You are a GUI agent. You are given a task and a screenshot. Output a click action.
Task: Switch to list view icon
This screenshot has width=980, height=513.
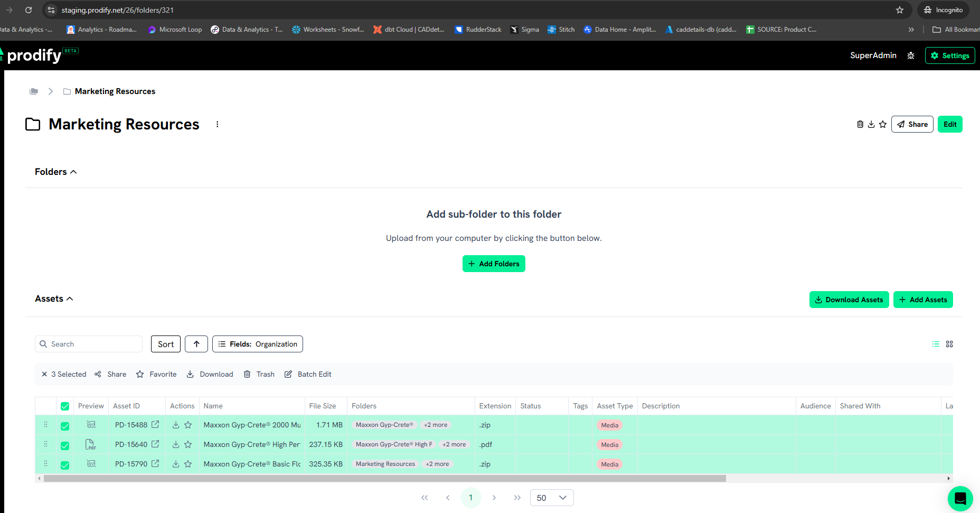(936, 344)
